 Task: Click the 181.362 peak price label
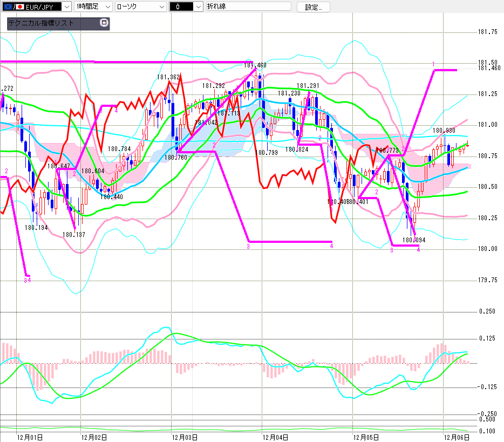pos(168,78)
